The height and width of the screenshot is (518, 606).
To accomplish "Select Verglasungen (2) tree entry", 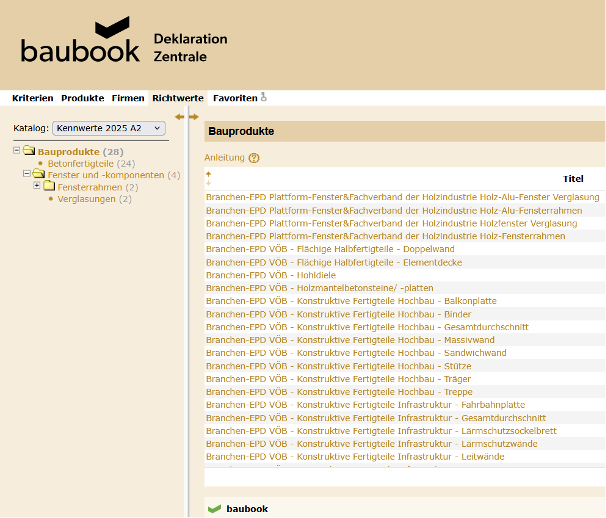I will 94,199.
